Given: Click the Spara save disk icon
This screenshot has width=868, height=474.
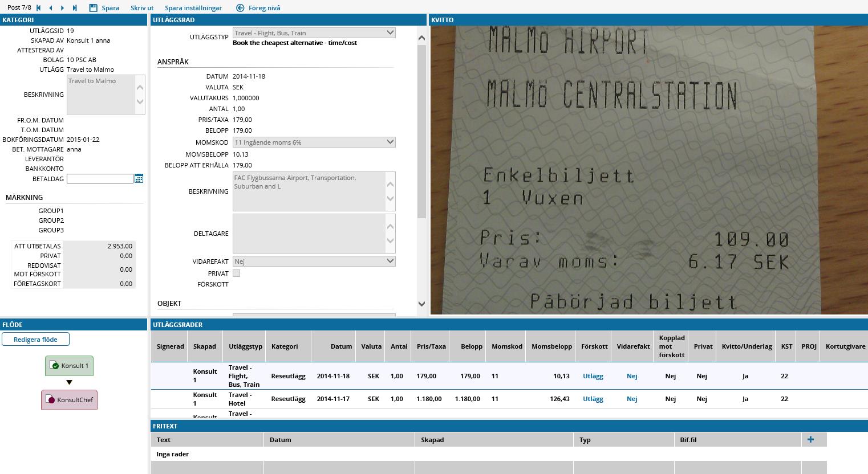Looking at the screenshot, I should [x=94, y=8].
